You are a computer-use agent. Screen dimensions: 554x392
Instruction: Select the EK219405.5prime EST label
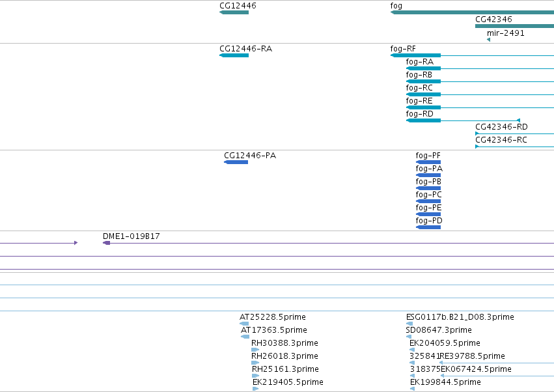point(288,382)
